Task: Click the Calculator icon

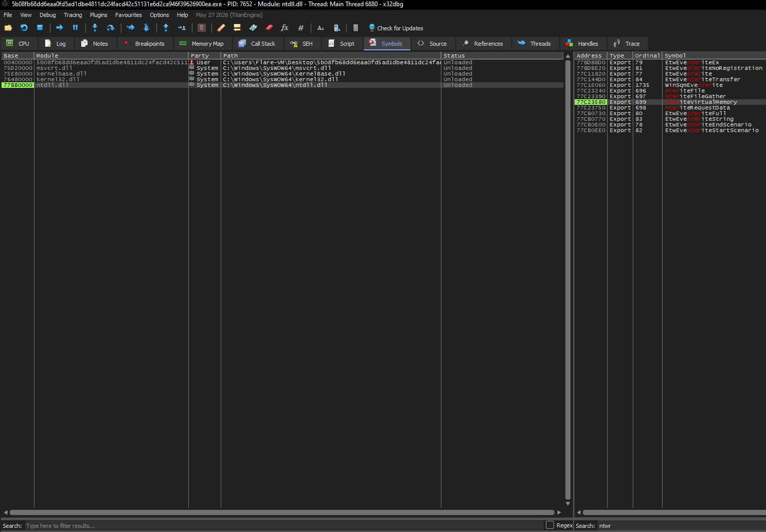Action: pos(355,28)
